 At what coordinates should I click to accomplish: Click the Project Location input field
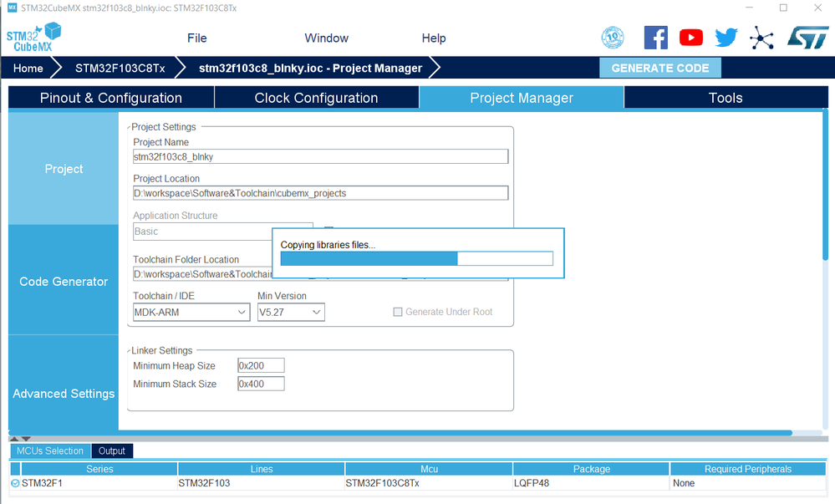(321, 193)
